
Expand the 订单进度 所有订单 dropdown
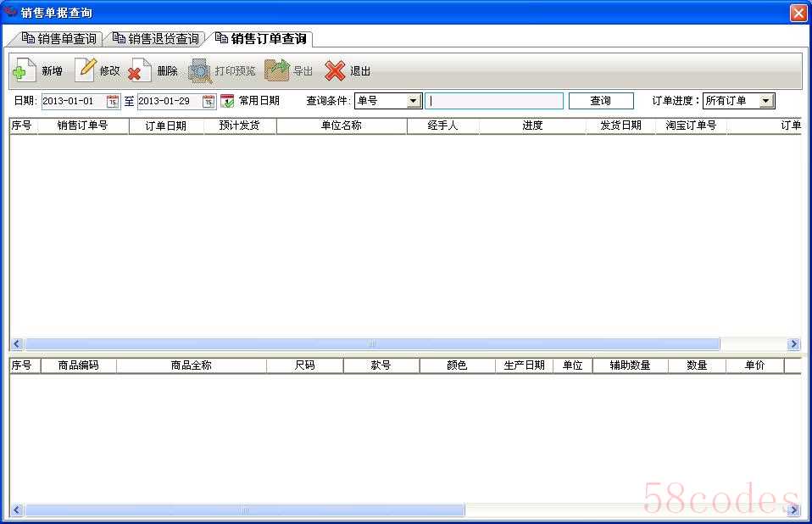click(x=765, y=101)
